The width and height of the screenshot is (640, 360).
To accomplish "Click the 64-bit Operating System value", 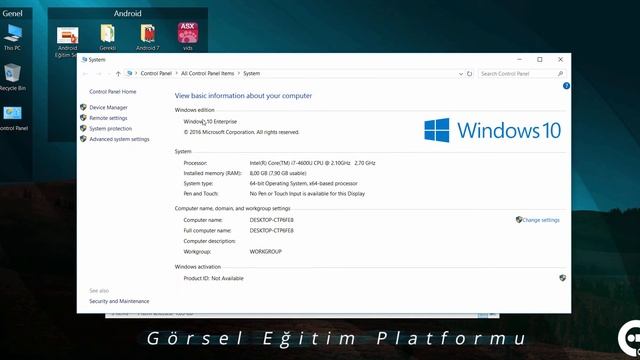I will (x=303, y=184).
